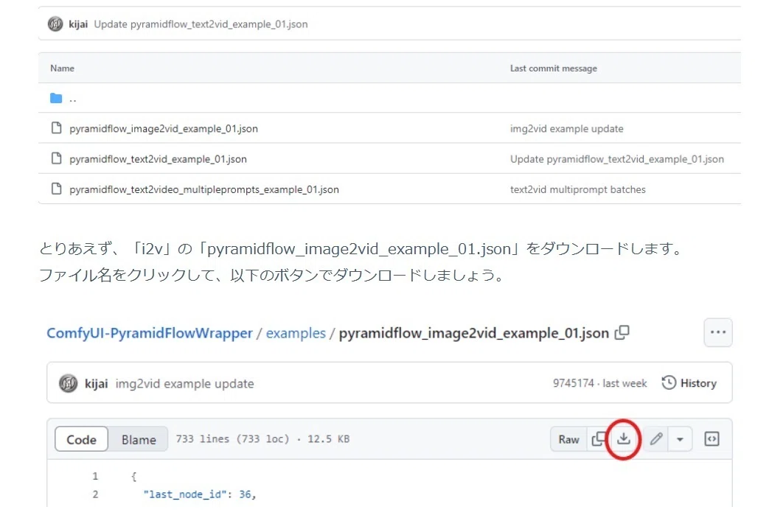Click file icon beside pyramidflow_text2vid_example_01.json

pos(56,158)
